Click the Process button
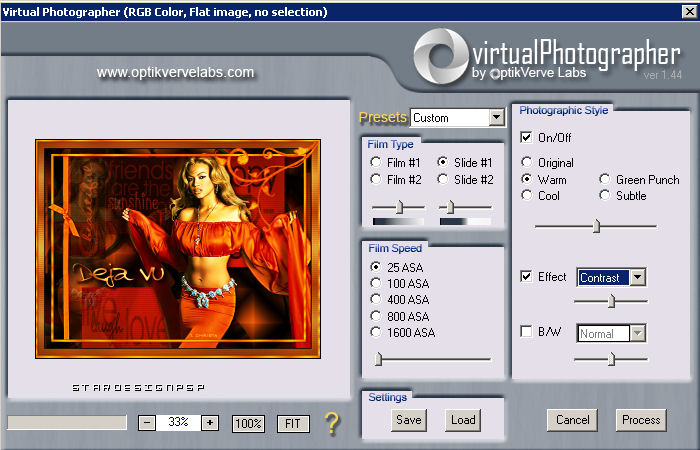Image resolution: width=700 pixels, height=450 pixels. coord(641,420)
